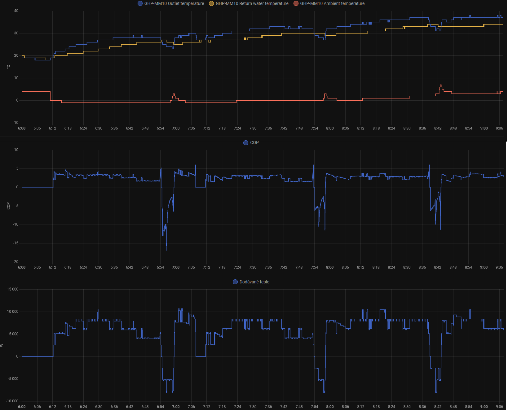Click 9:06 on the Dodávané teplo time axis

point(499,407)
